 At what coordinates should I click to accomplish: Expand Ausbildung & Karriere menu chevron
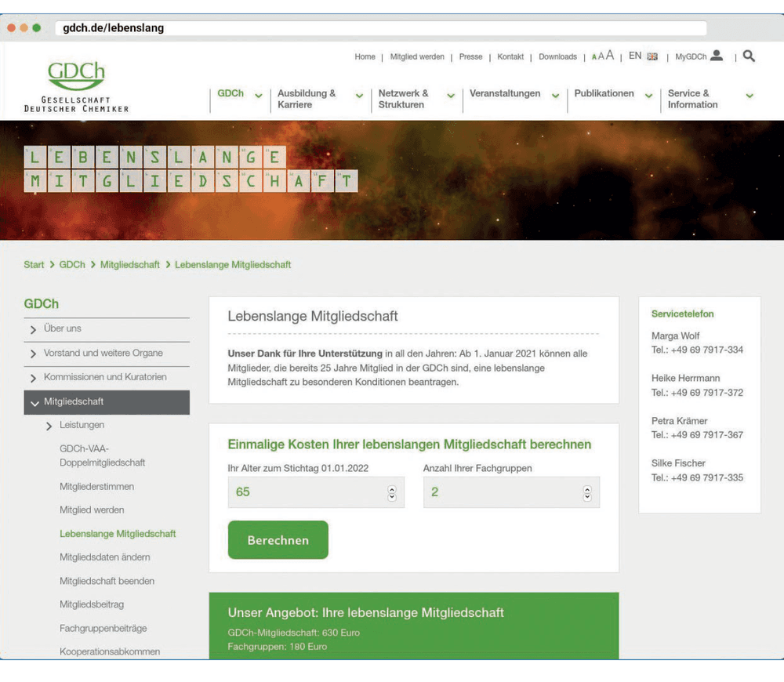(x=359, y=96)
